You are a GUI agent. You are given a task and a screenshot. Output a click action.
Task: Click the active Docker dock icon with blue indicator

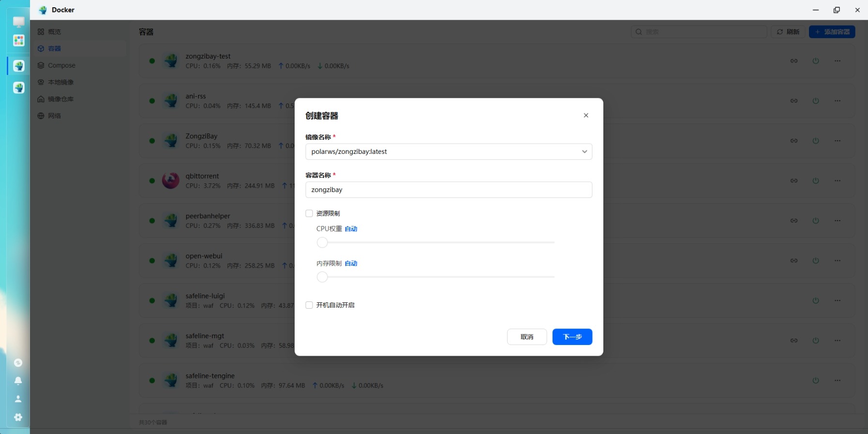click(19, 66)
